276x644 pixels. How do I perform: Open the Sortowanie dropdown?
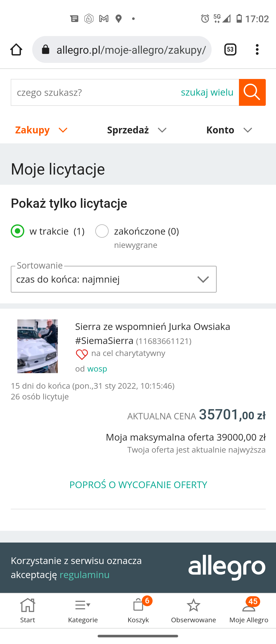coord(114,279)
